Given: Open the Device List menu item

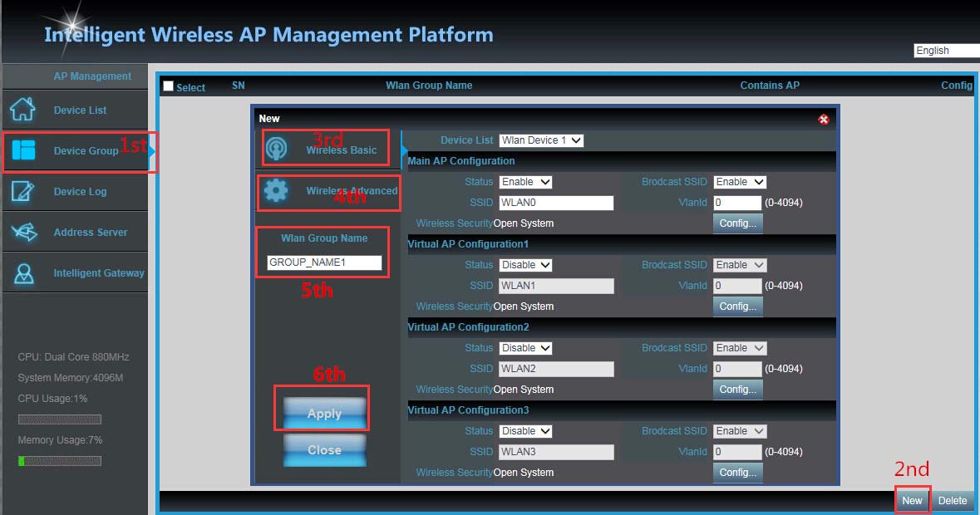Looking at the screenshot, I should click(75, 110).
